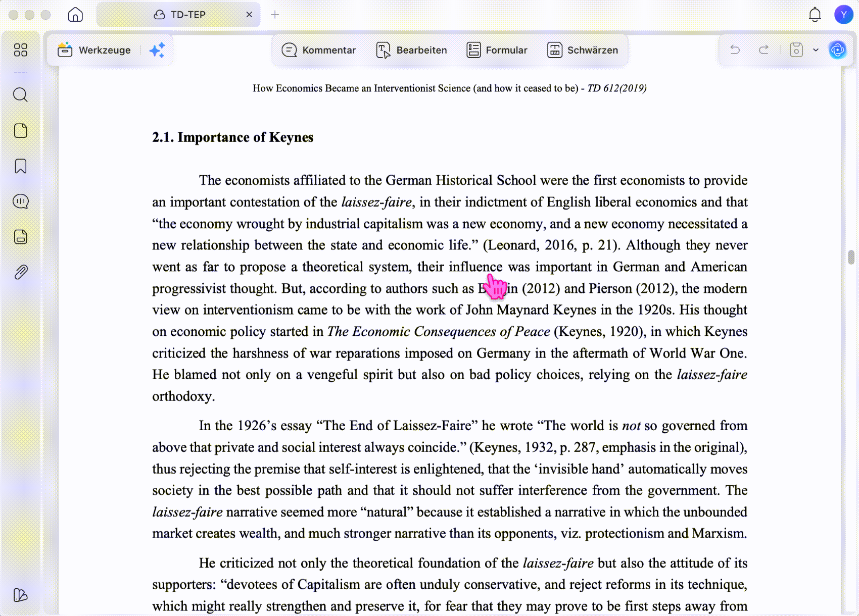Open the Werkzeuge tools menu
Viewport: 859px width, 616px height.
click(x=94, y=50)
